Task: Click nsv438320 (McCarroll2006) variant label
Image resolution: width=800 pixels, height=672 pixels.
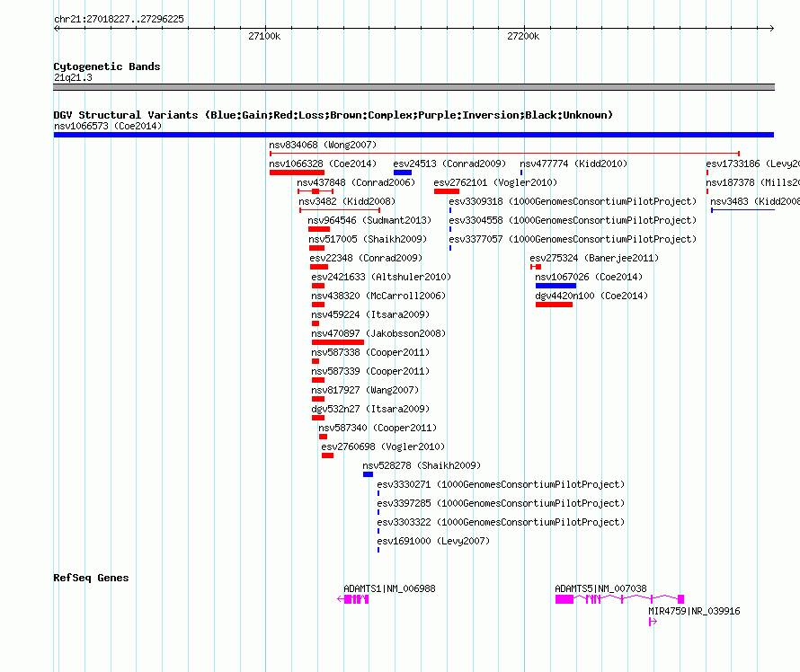Action: click(378, 296)
